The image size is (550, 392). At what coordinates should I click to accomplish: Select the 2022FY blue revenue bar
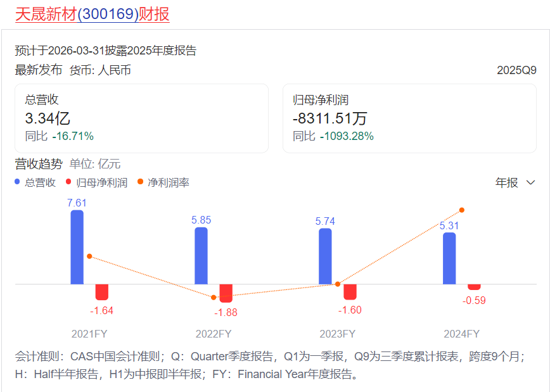(201, 256)
